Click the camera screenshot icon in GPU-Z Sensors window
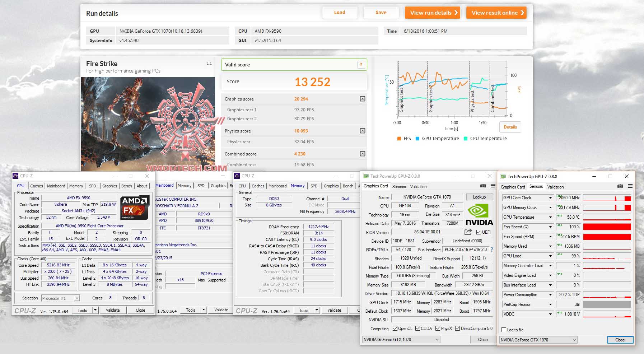Screen dimensions: 644x354 point(620,186)
